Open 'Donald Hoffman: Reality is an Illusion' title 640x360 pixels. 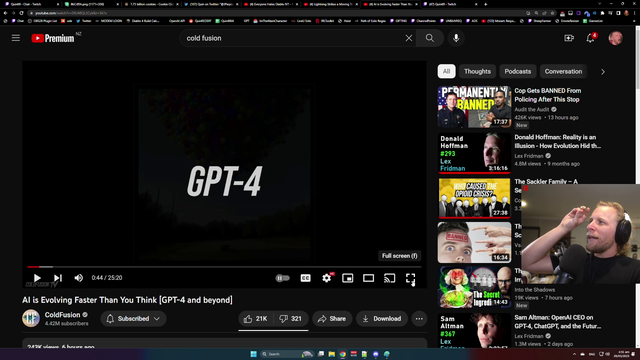click(558, 142)
